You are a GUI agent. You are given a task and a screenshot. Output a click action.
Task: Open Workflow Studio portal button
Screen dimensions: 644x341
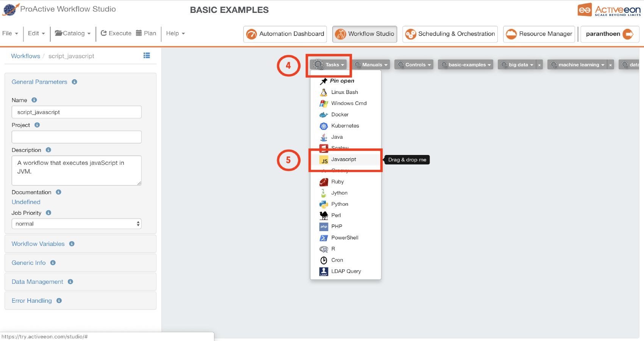point(364,34)
